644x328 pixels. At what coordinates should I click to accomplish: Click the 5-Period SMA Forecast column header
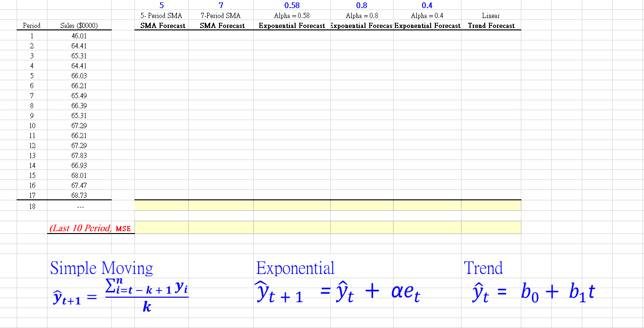162,26
